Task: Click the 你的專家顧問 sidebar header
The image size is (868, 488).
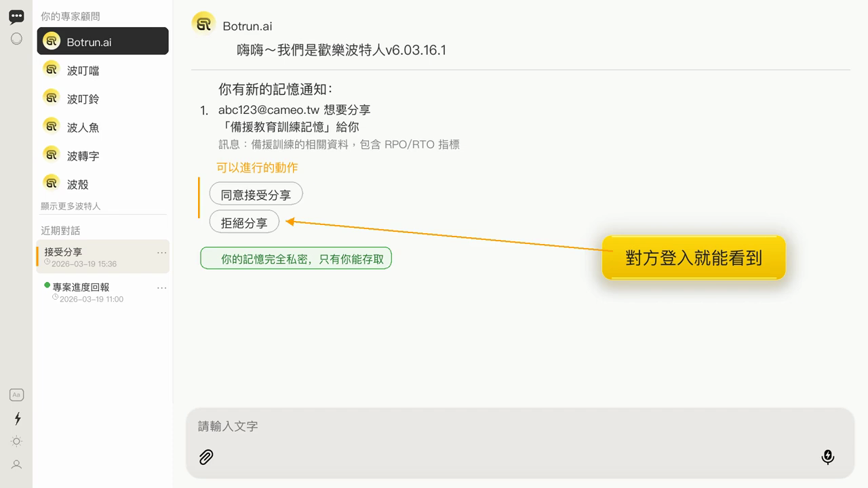Action: (x=70, y=16)
